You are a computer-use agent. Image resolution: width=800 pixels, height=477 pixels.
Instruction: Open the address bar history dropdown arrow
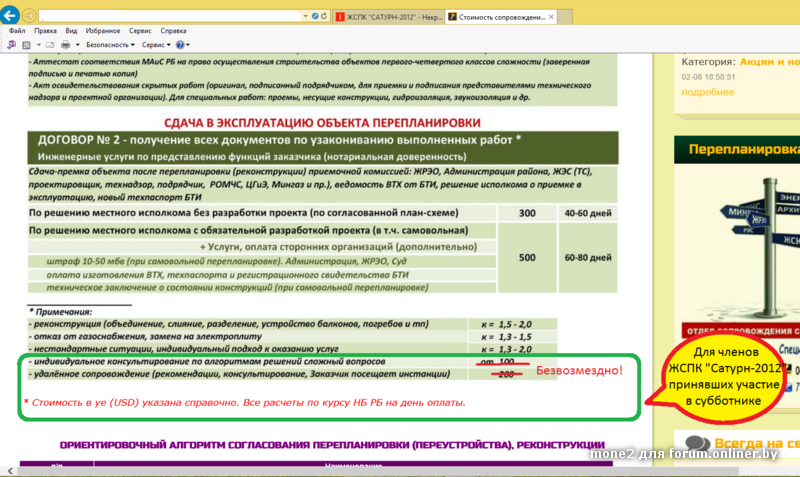pyautogui.click(x=306, y=16)
